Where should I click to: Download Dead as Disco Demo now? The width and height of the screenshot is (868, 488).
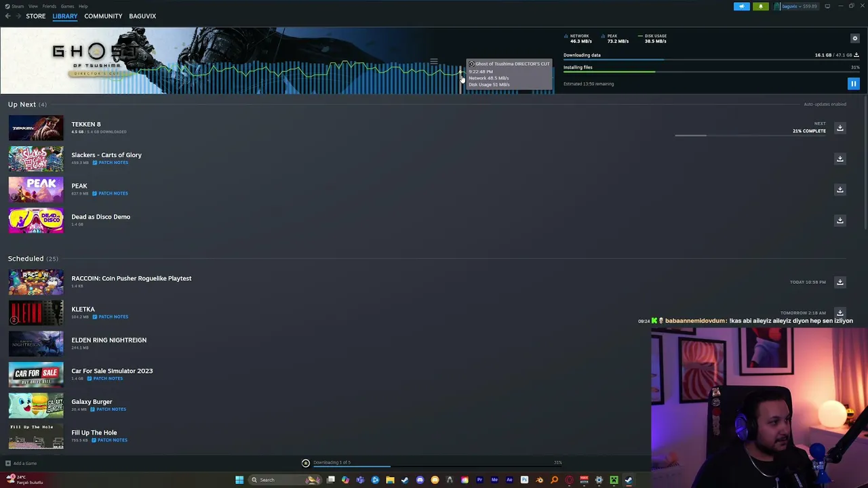(840, 220)
